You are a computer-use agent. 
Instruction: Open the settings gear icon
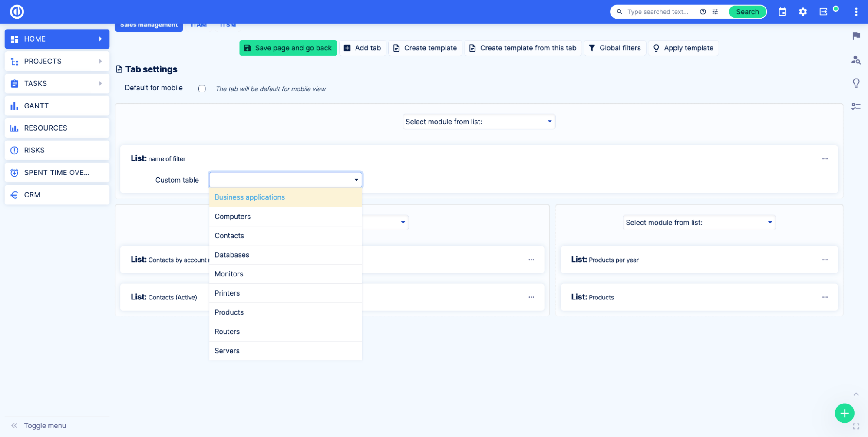803,12
